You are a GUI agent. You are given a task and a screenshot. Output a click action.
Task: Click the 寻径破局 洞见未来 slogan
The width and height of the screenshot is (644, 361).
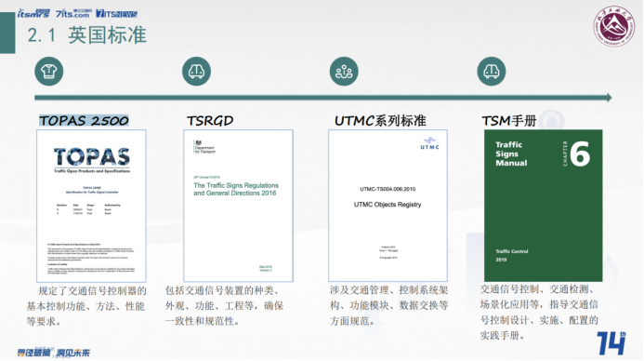click(53, 353)
